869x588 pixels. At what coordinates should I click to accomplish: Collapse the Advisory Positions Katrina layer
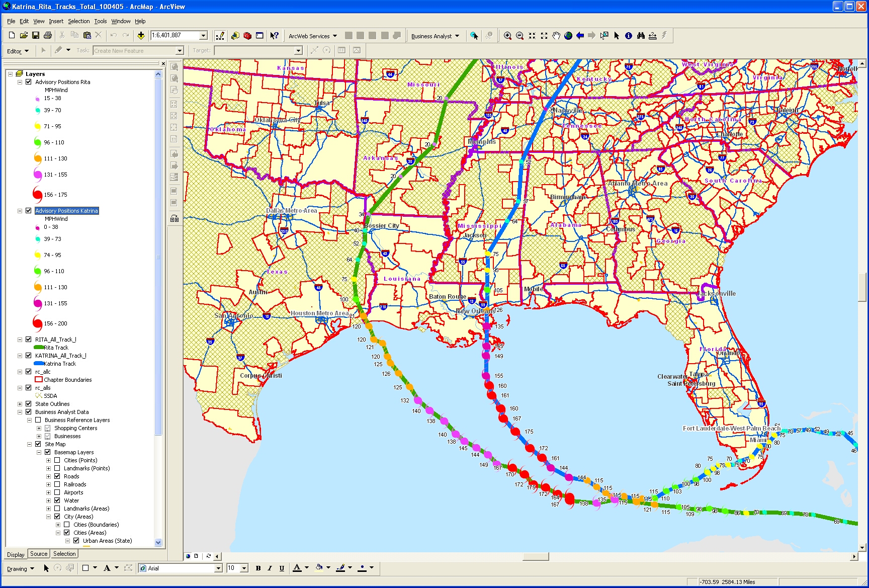(x=20, y=211)
